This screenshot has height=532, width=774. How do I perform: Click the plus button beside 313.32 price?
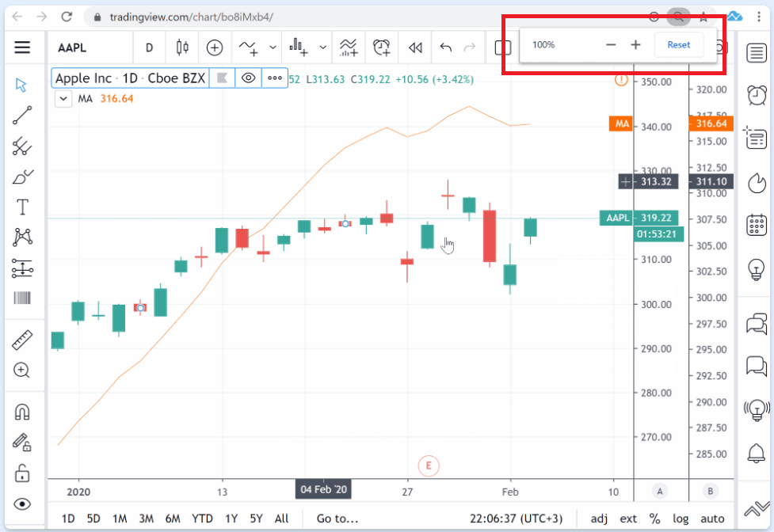tap(625, 181)
